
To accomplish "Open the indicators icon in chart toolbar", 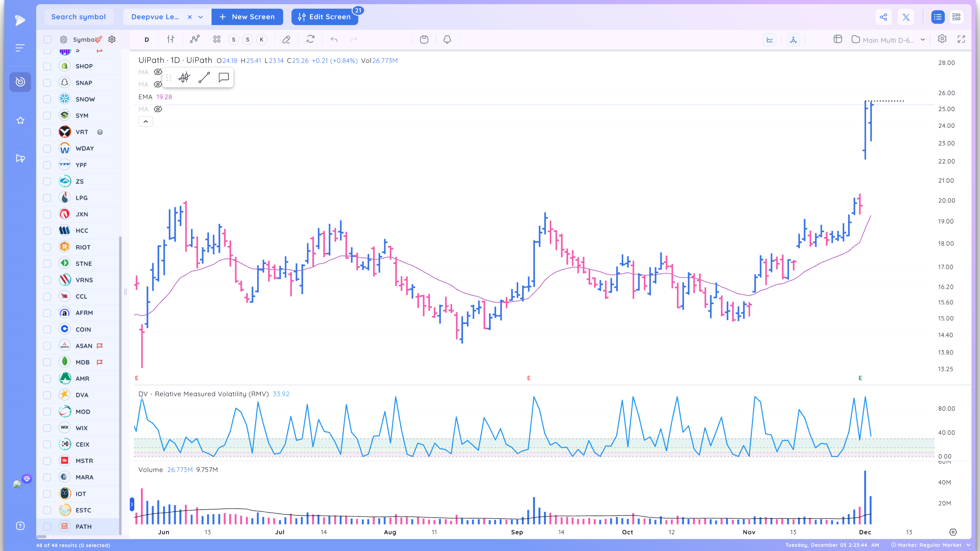I will click(x=195, y=39).
